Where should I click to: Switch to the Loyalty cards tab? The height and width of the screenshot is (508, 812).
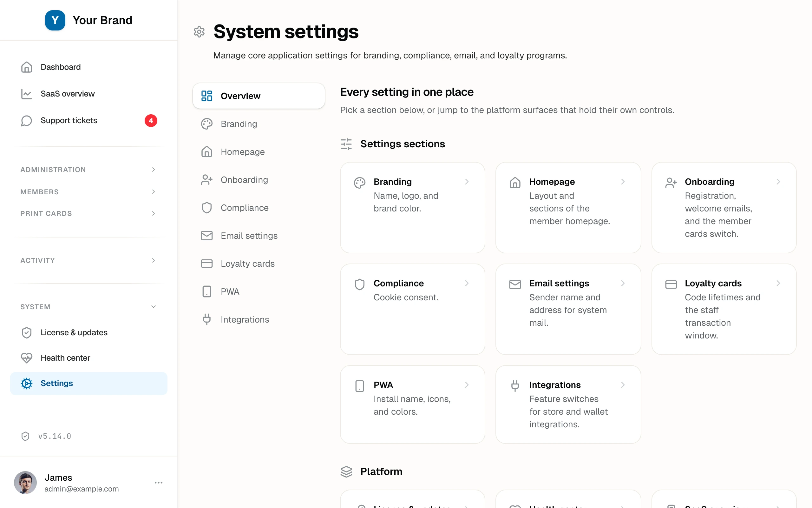pyautogui.click(x=259, y=264)
